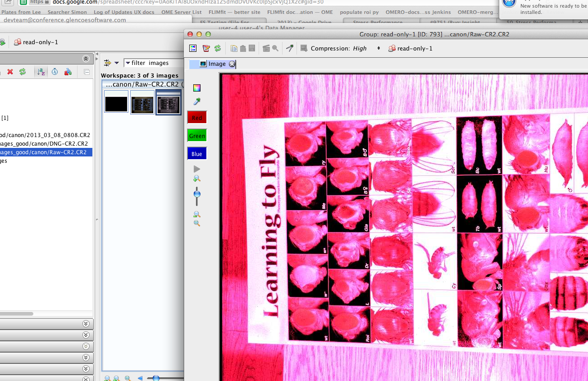Refresh the image viewer with green arrows
This screenshot has height=381, width=588.
click(x=218, y=48)
